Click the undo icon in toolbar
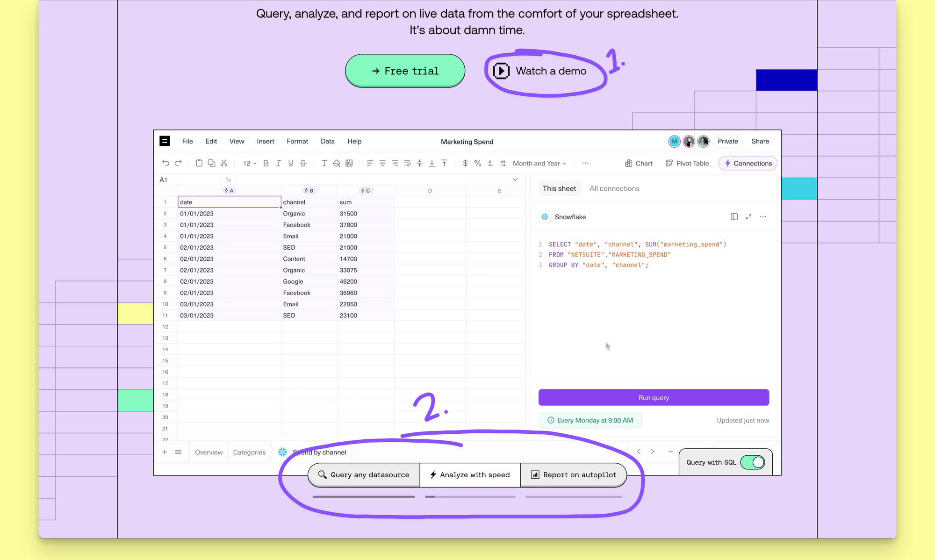The image size is (935, 560). tap(165, 163)
